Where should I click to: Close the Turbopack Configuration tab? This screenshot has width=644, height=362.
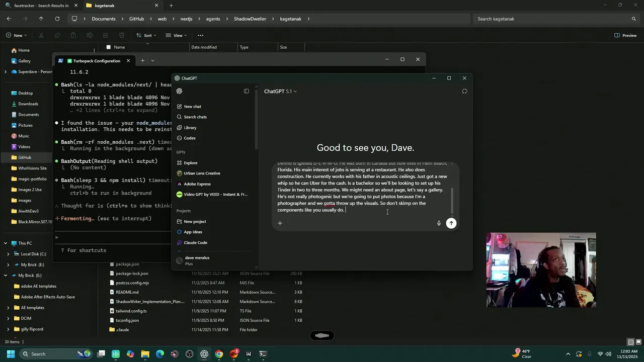tap(128, 61)
